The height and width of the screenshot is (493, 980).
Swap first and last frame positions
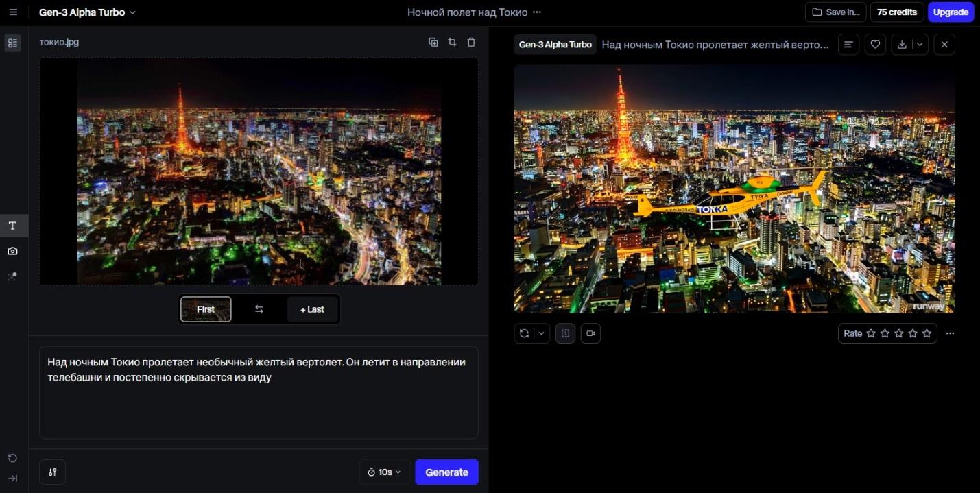click(259, 309)
